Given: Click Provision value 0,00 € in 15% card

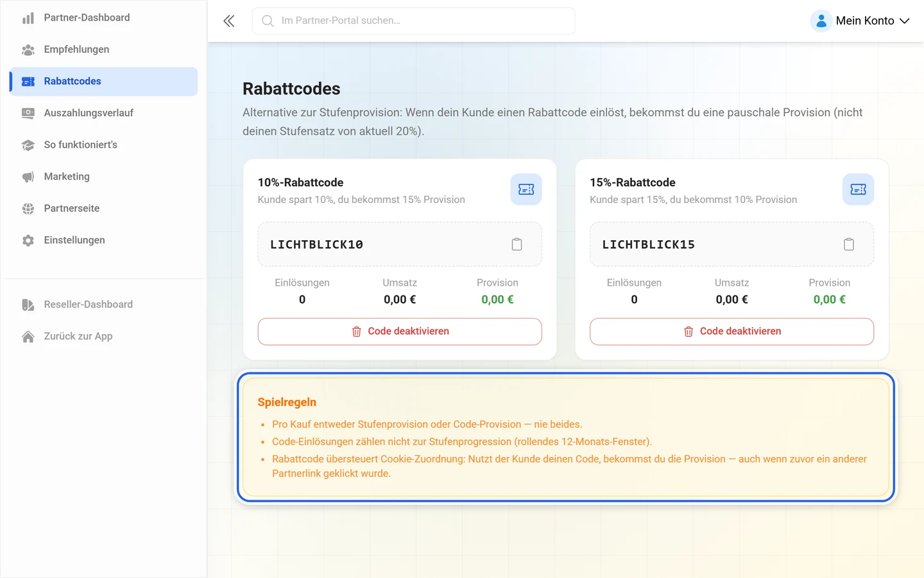Looking at the screenshot, I should (829, 299).
